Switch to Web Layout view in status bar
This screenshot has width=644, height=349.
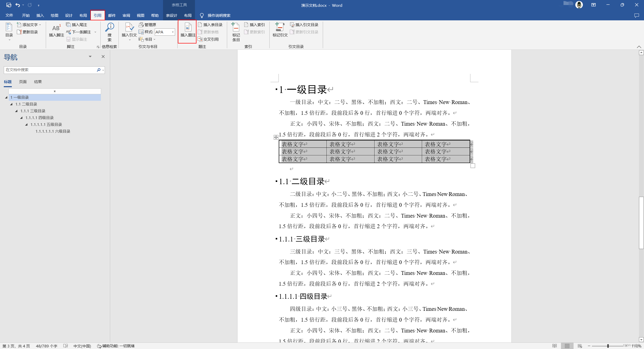point(580,346)
